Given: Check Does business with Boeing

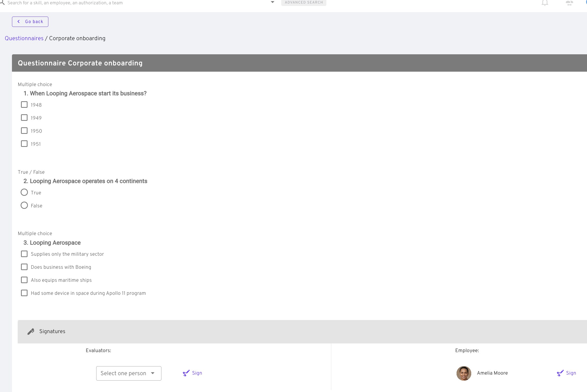Looking at the screenshot, I should click(x=24, y=267).
